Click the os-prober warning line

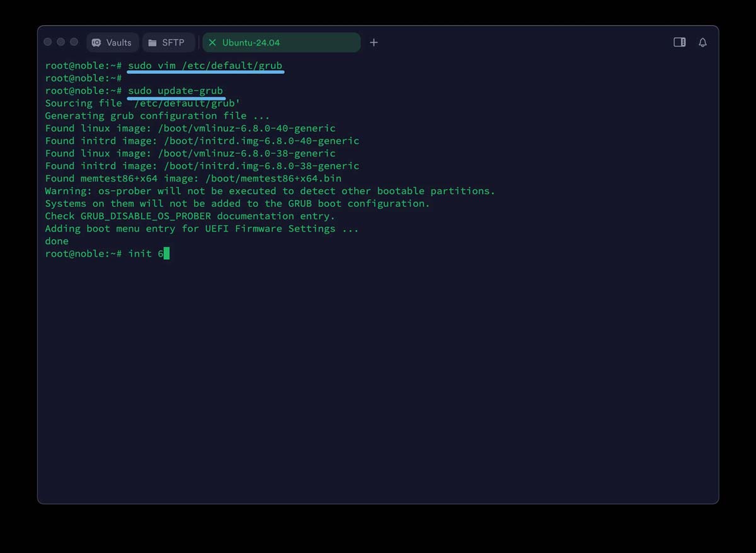(270, 191)
